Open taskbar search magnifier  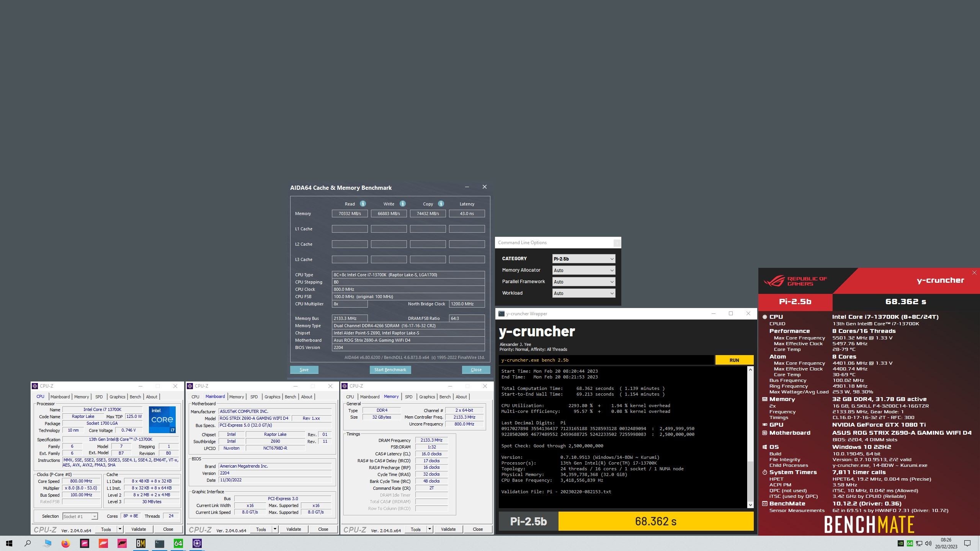point(28,543)
